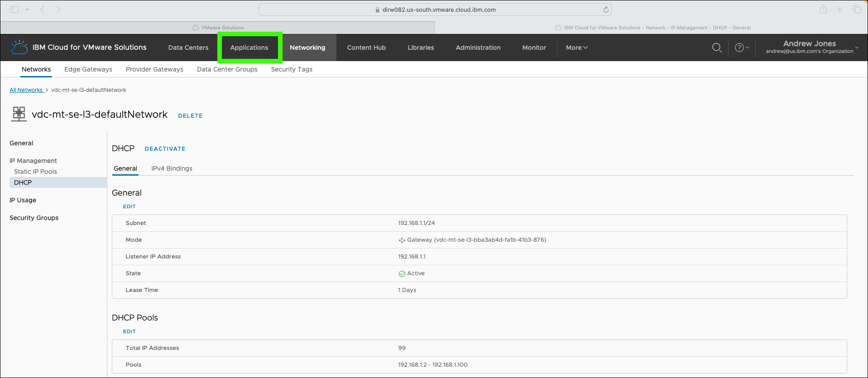Click the Listener IP Address value 192.168.1.1
This screenshot has height=378, width=868.
coord(412,257)
